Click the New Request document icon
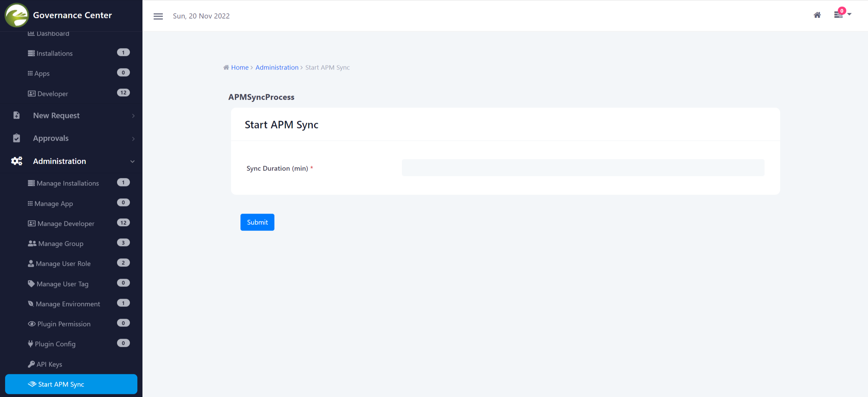The width and height of the screenshot is (868, 397). tap(16, 115)
